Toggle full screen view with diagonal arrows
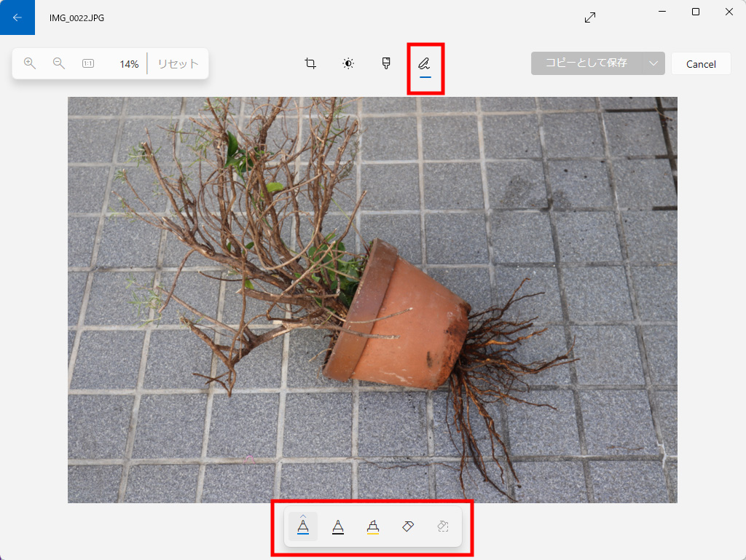The image size is (746, 560). pyautogui.click(x=590, y=17)
